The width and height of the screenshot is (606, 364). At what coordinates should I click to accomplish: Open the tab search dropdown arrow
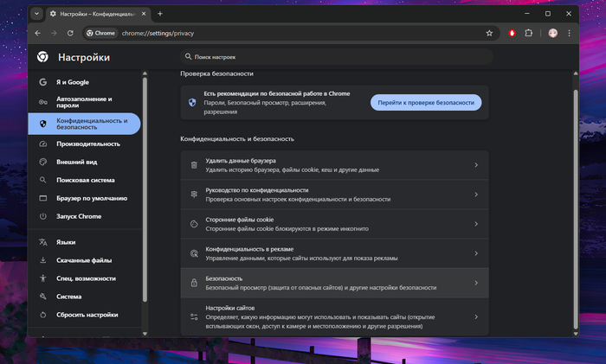[37, 14]
